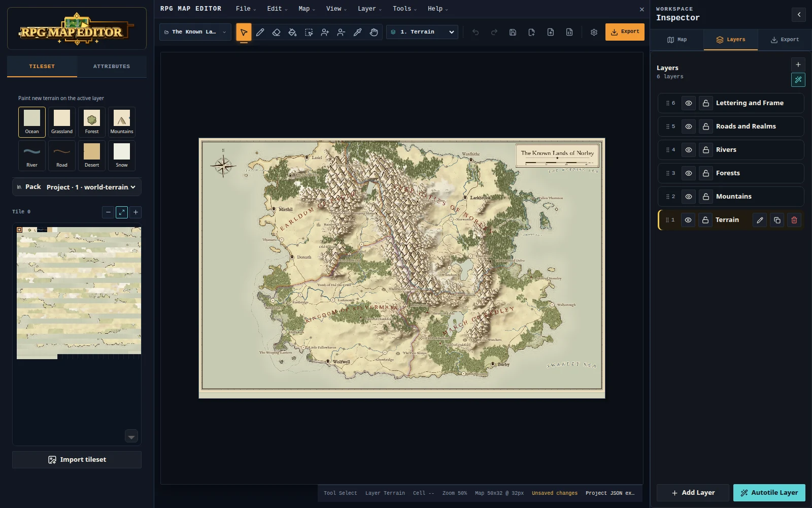Click the JSON code file icon
This screenshot has height=508, width=812.
tap(569, 32)
